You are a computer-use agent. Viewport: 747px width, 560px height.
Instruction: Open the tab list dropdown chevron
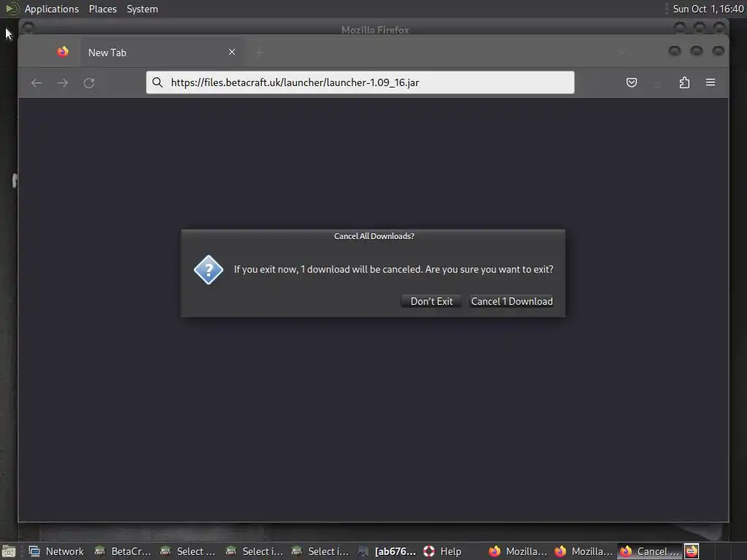pyautogui.click(x=620, y=52)
